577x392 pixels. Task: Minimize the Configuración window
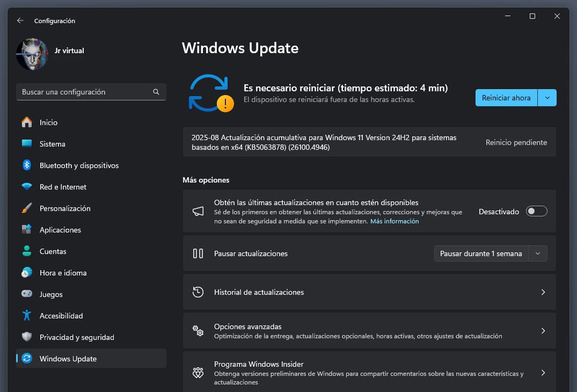pos(507,16)
